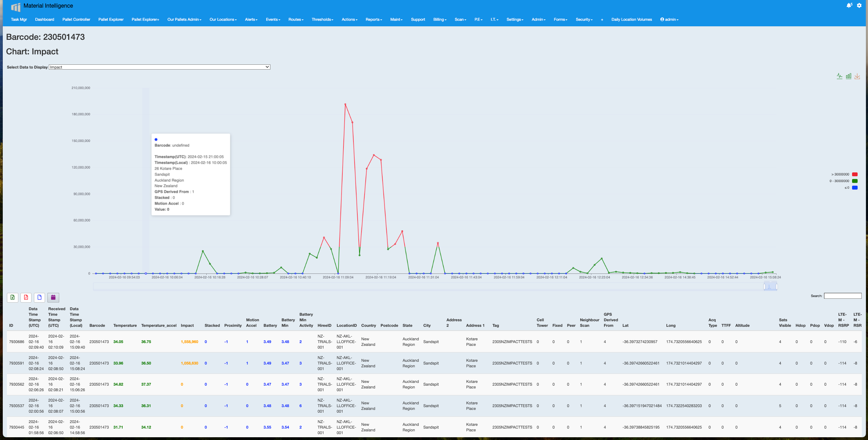Expand the Security menu
Image resolution: width=868 pixels, height=440 pixels.
tap(584, 19)
